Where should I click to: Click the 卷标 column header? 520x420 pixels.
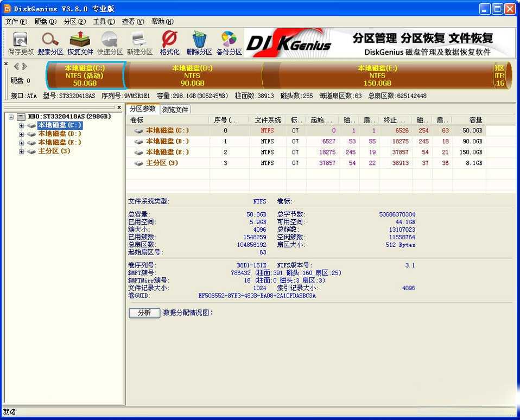tap(168, 120)
